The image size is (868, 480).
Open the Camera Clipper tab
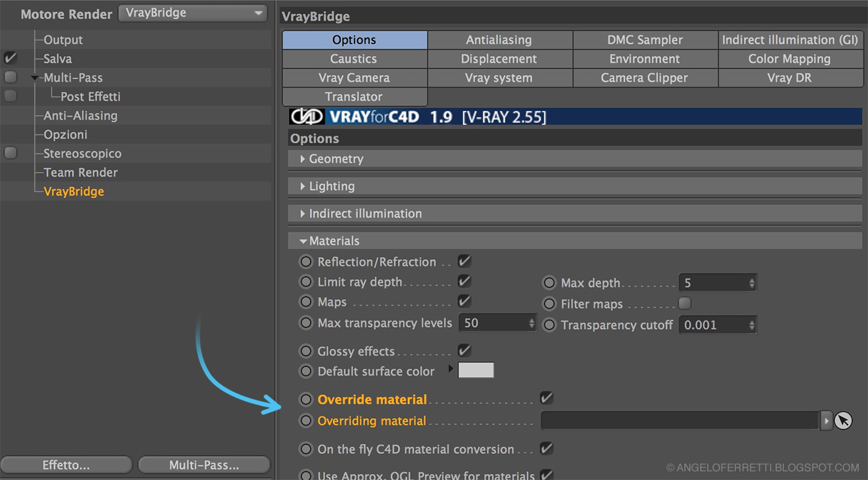[x=645, y=77]
